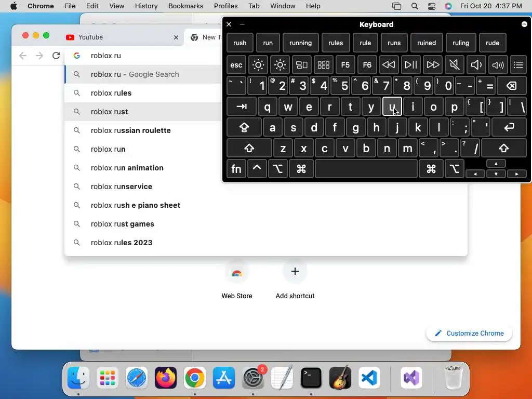Click the F6 key

pyautogui.click(x=367, y=65)
